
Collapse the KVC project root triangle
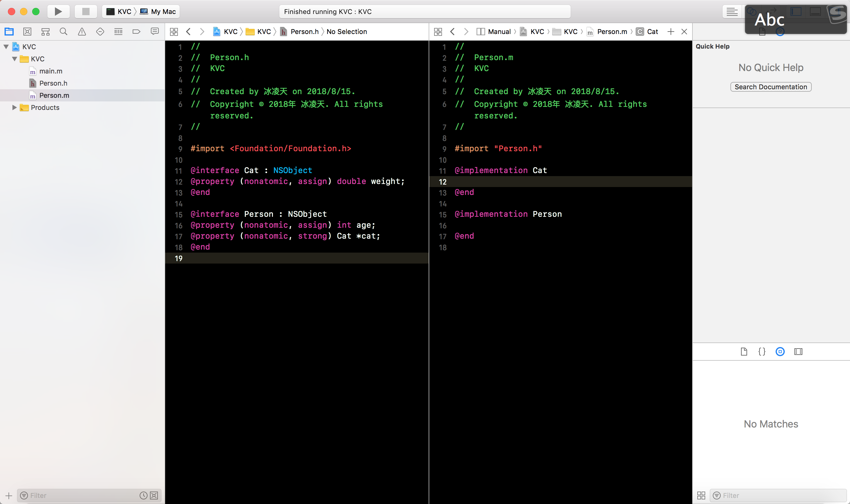[x=6, y=47]
